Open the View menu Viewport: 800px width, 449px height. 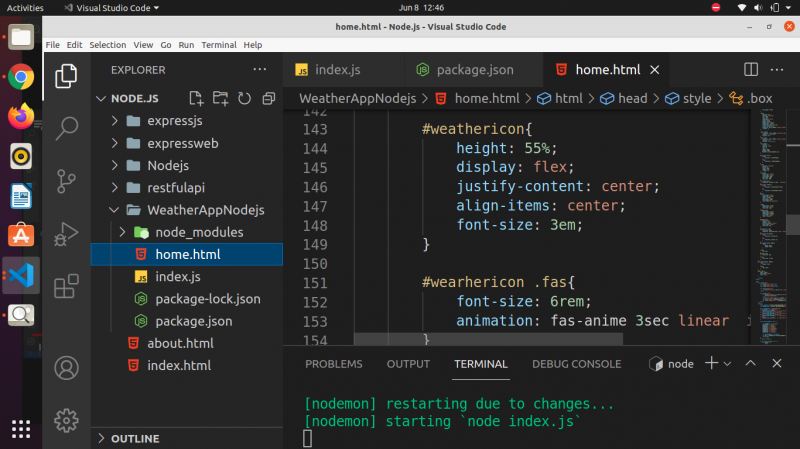pyautogui.click(x=143, y=45)
